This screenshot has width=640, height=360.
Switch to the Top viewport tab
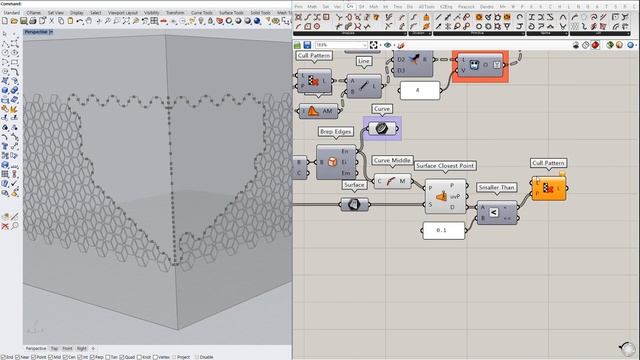click(x=54, y=349)
